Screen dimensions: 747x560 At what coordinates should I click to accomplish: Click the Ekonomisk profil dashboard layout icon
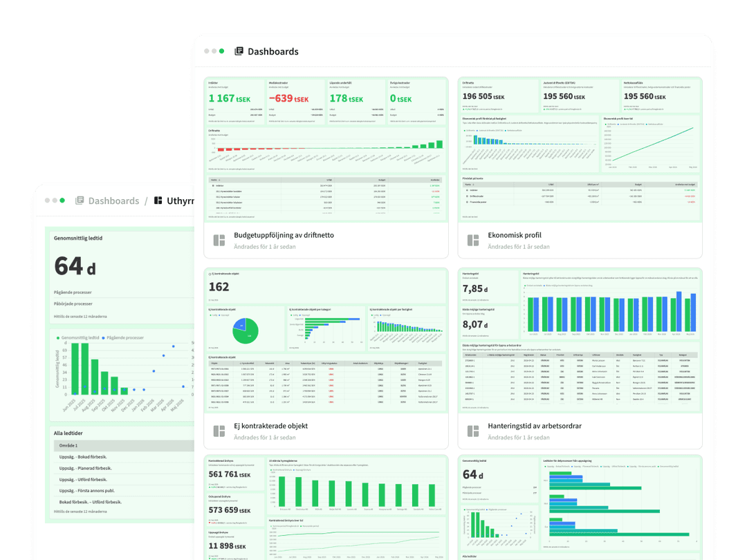[473, 241]
